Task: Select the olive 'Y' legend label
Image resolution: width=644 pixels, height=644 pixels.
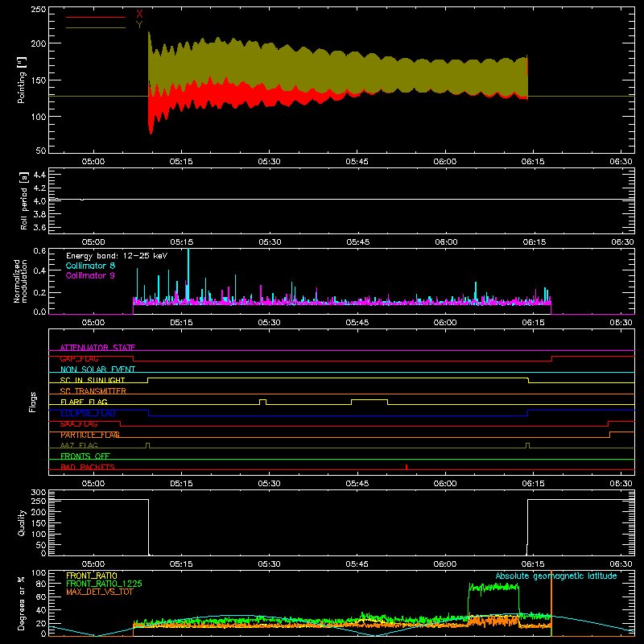Action: (x=139, y=25)
